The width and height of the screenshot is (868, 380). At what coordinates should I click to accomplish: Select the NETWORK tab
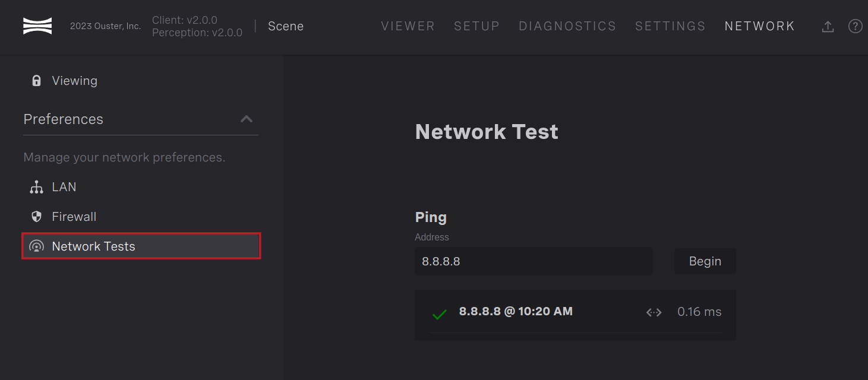click(759, 26)
